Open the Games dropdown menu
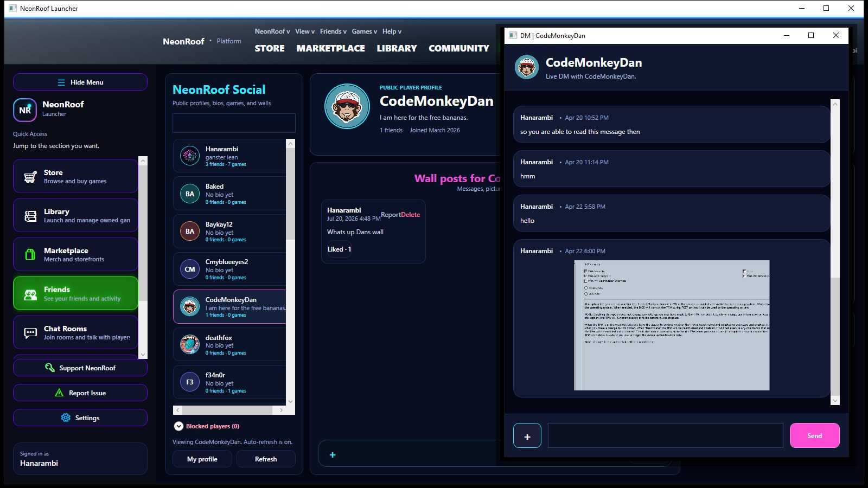Viewport: 868px width, 488px height. coord(365,31)
